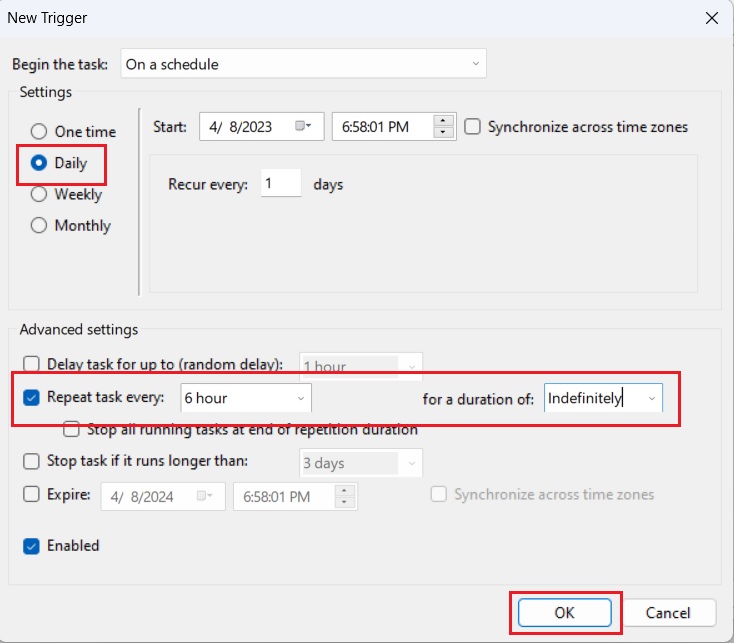Click the expire time 6:58:01 PM field
The image size is (734, 643).
point(295,496)
